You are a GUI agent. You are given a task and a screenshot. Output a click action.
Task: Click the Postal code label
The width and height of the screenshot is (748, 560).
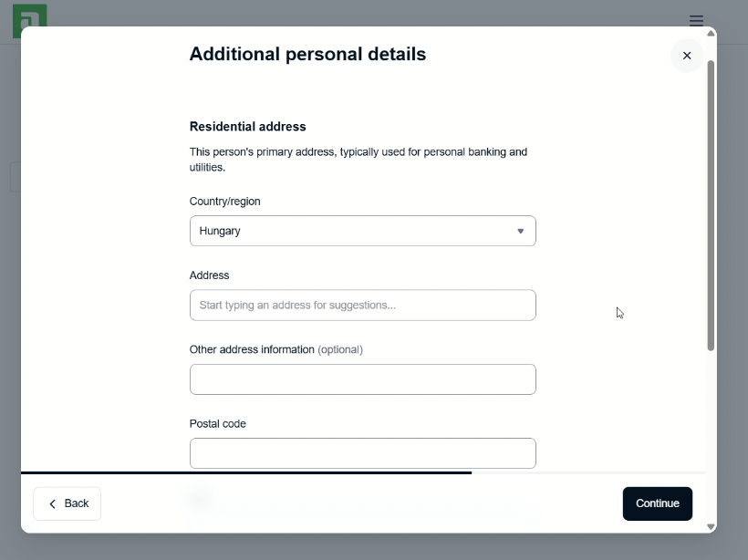pos(217,424)
